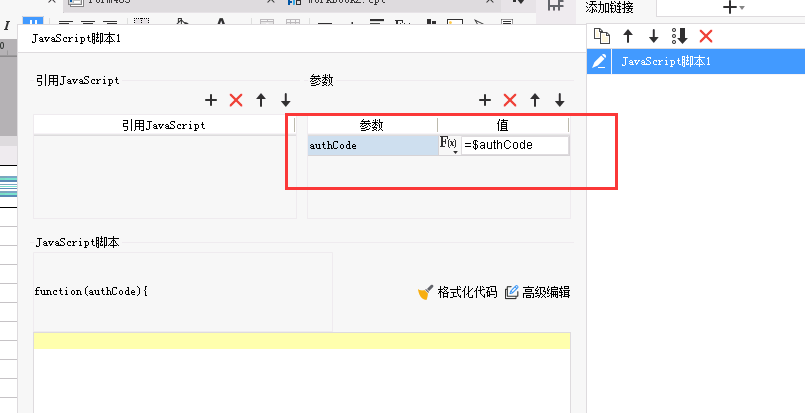Screen dimensions: 805x413
Task: Move the parameter down in list
Action: click(x=560, y=100)
